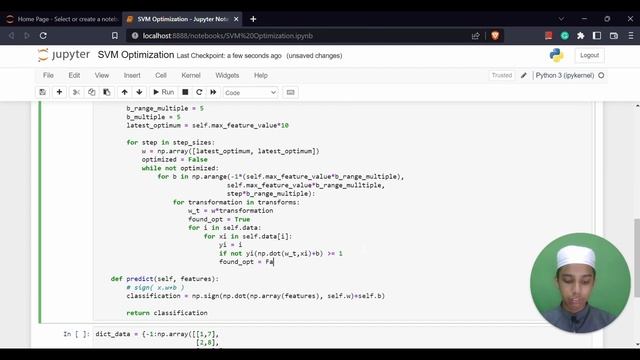Interrupt the kernel with stop icon
Viewport: 640px width, 360px height.
[x=185, y=92]
